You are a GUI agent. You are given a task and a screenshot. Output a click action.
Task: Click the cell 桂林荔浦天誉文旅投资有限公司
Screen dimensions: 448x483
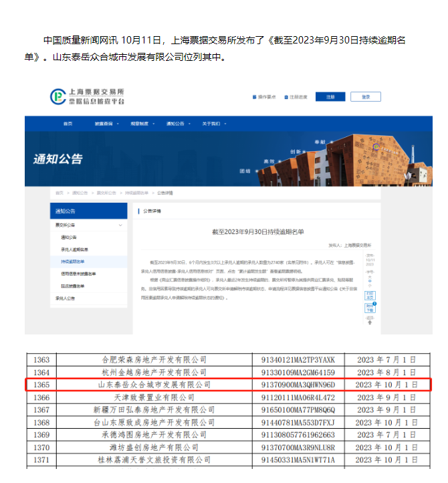point(154,460)
